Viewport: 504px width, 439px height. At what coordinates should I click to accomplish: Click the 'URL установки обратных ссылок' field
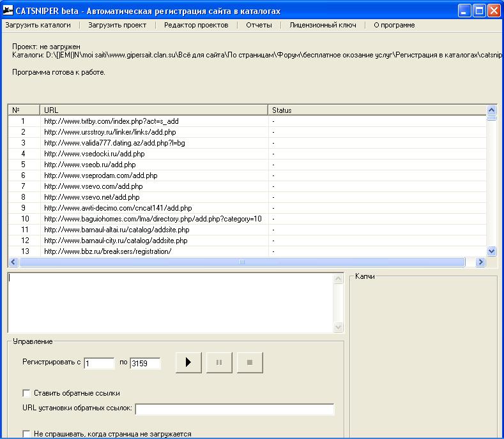tap(235, 409)
